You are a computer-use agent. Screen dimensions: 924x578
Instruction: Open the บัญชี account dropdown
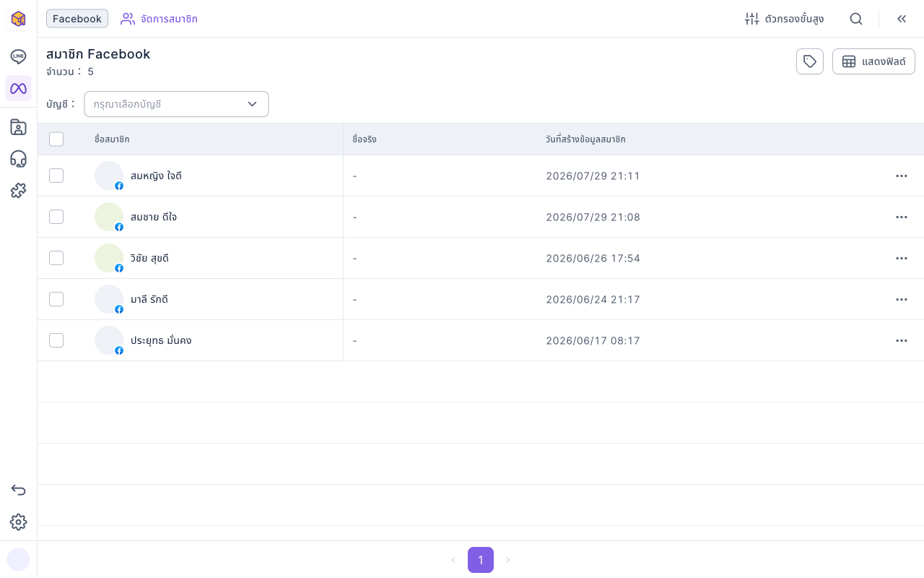(176, 104)
